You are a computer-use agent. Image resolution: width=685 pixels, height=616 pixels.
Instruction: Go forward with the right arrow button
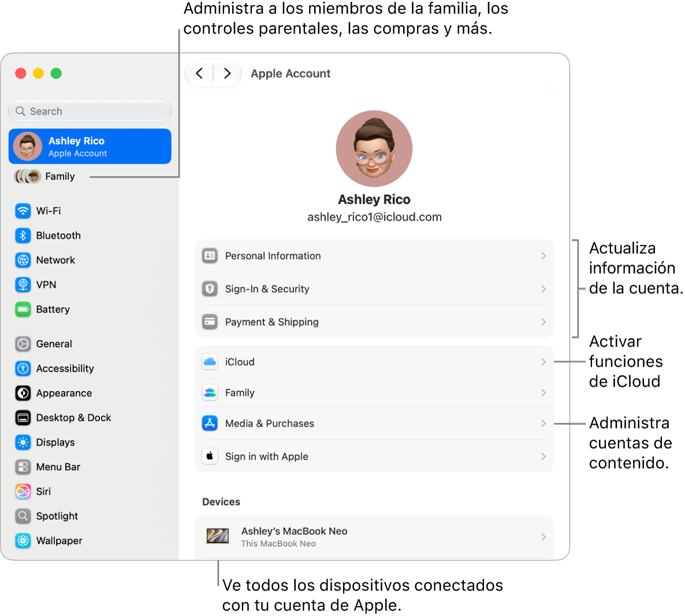tap(227, 73)
